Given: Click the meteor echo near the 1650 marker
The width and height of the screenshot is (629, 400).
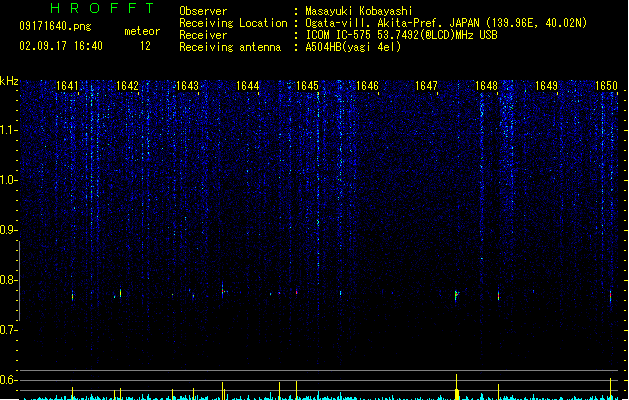Looking at the screenshot, I should pyautogui.click(x=611, y=297).
